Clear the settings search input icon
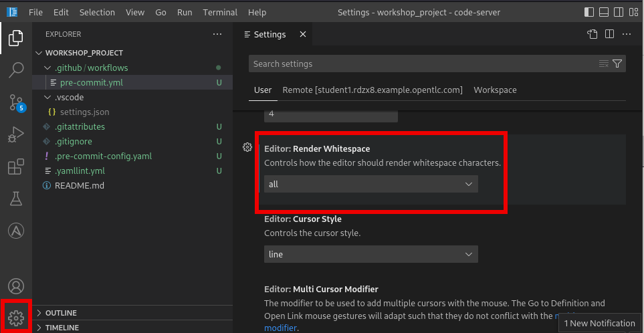The image size is (644, 333). tap(603, 64)
